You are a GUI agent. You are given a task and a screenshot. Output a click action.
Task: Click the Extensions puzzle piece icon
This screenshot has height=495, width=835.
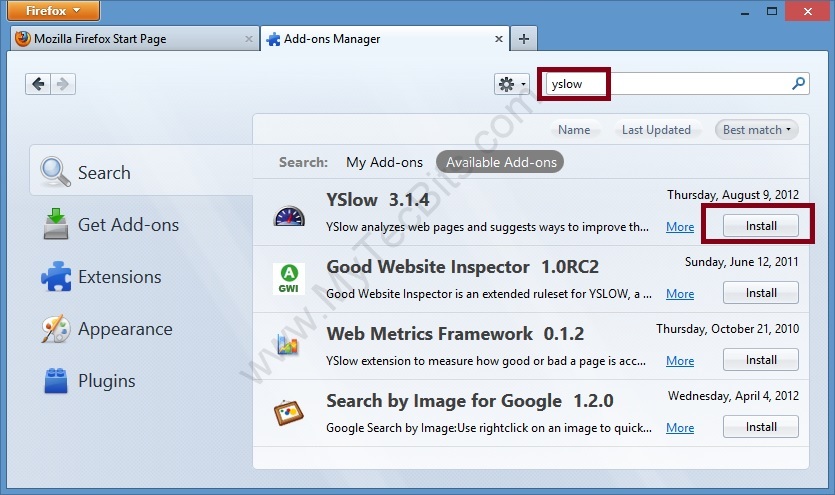point(56,276)
